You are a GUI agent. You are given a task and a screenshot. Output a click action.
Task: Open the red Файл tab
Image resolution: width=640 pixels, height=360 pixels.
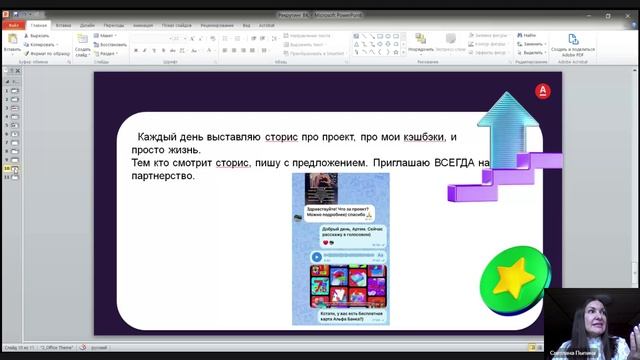point(13,25)
